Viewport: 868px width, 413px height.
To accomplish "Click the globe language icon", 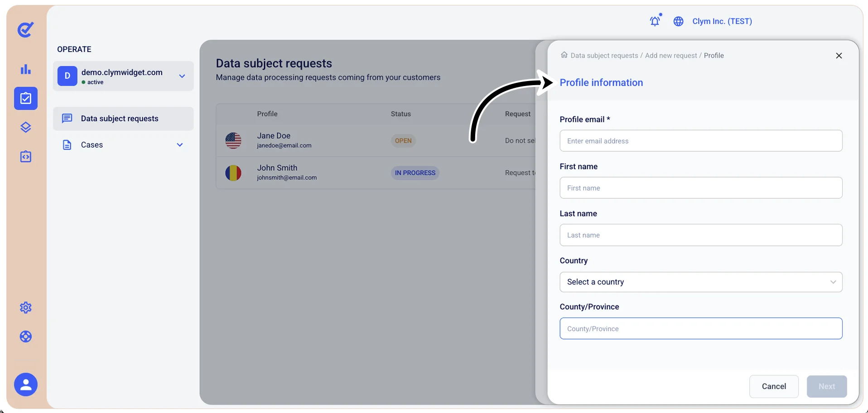I will coord(678,21).
